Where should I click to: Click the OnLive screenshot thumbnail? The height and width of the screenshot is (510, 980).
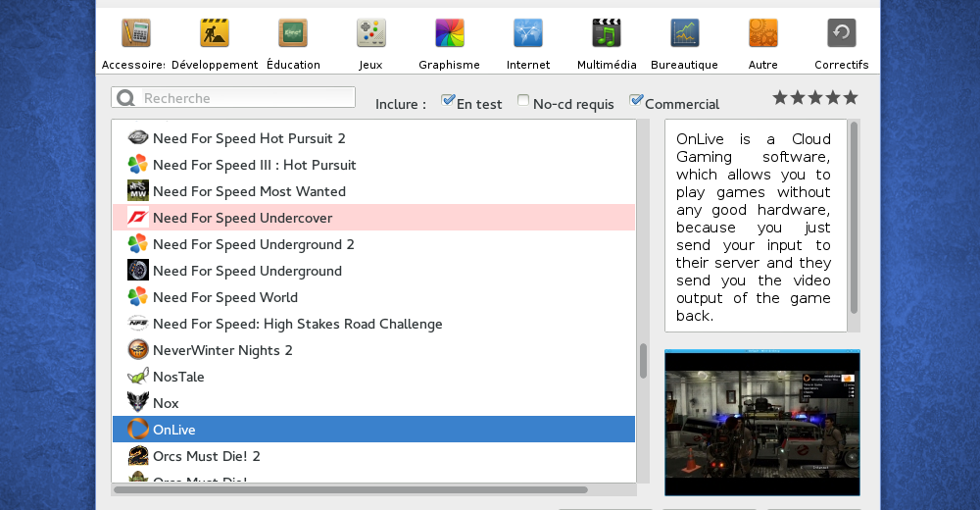point(761,423)
